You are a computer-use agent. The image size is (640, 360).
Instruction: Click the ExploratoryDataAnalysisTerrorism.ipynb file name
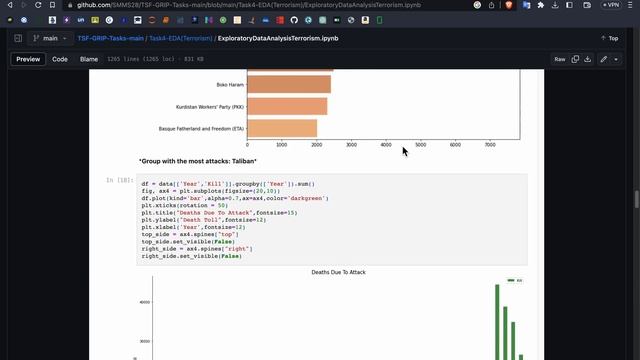tap(278, 38)
